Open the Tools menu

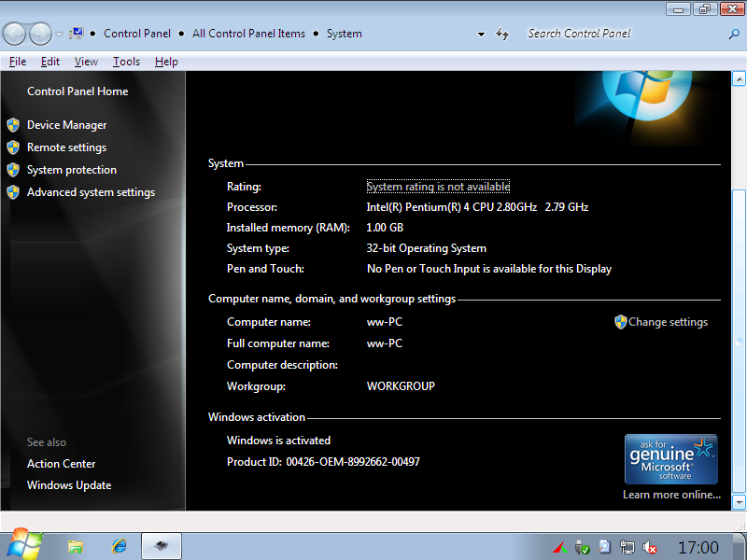[126, 62]
